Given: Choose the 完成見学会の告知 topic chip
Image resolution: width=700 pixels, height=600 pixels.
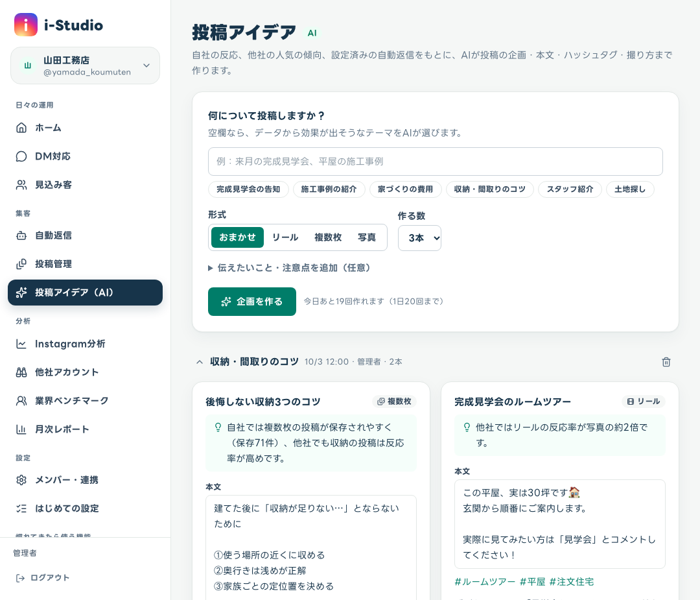Looking at the screenshot, I should (x=248, y=189).
